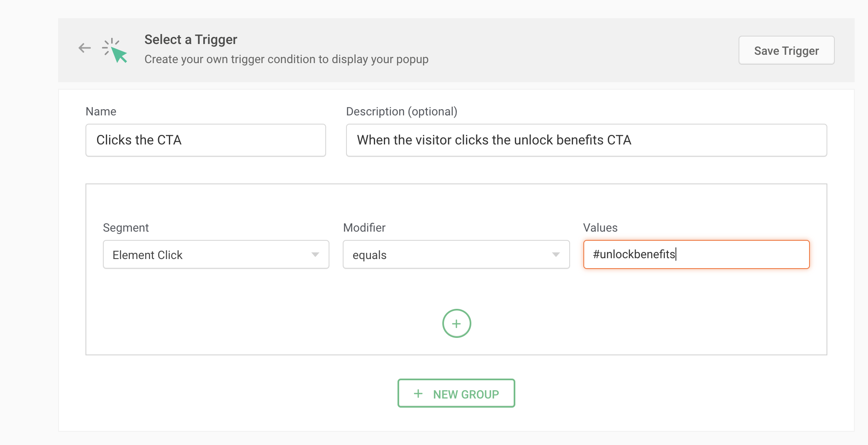Click the Name field label

point(101,111)
